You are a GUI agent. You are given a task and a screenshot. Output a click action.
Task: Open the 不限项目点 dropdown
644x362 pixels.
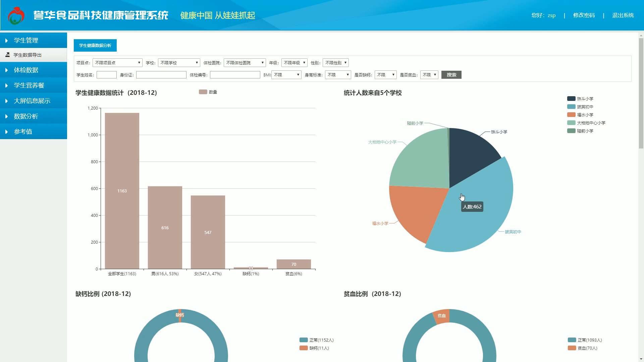point(117,63)
